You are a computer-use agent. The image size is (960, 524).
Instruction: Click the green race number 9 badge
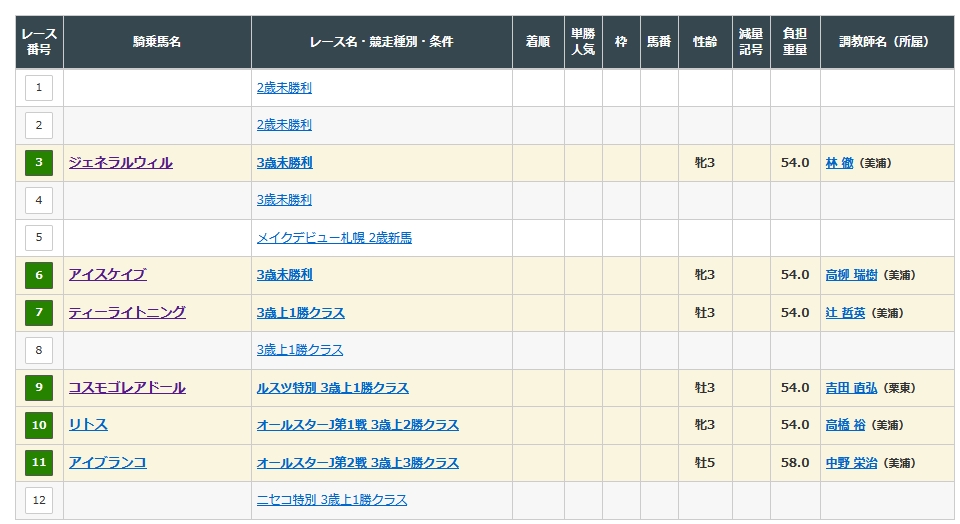pos(39,388)
